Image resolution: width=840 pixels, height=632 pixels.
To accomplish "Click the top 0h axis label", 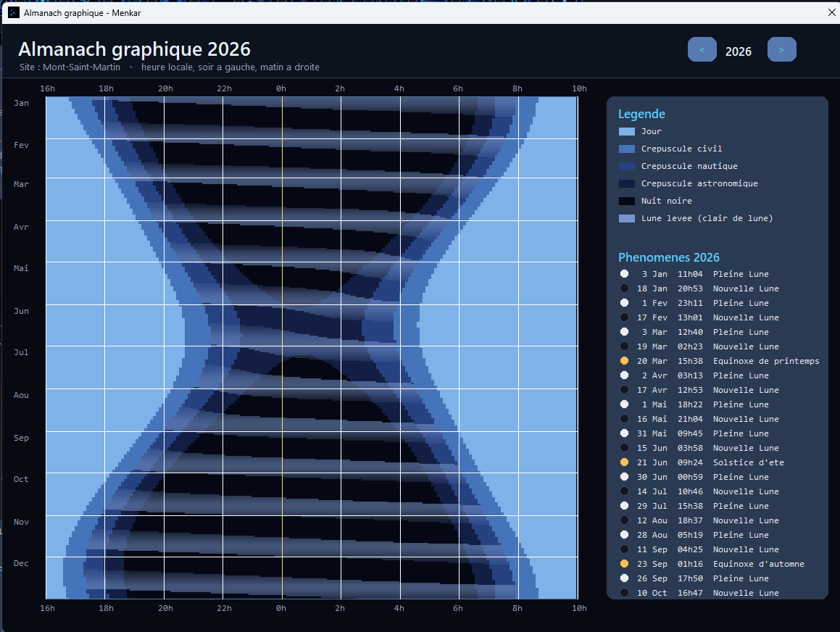I will pos(281,88).
